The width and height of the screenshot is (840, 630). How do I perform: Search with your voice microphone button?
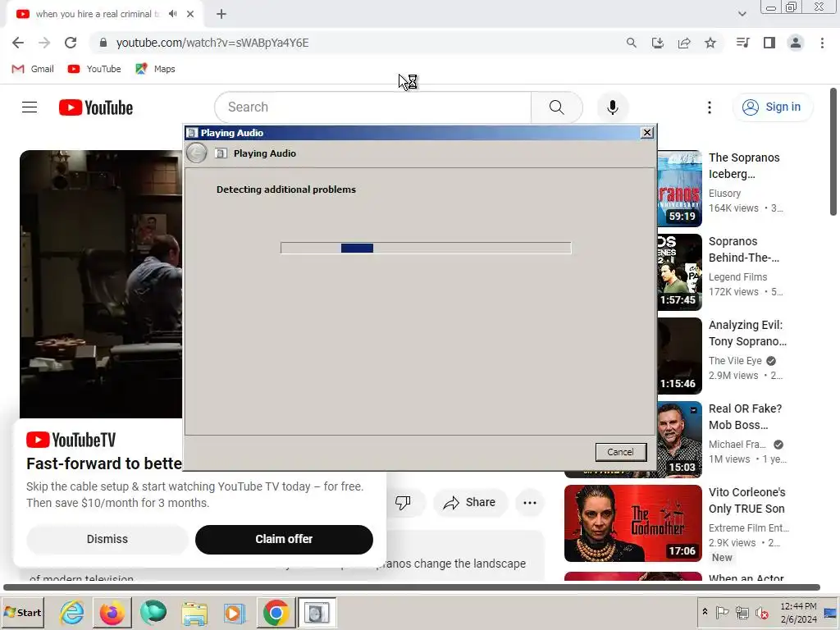point(612,107)
